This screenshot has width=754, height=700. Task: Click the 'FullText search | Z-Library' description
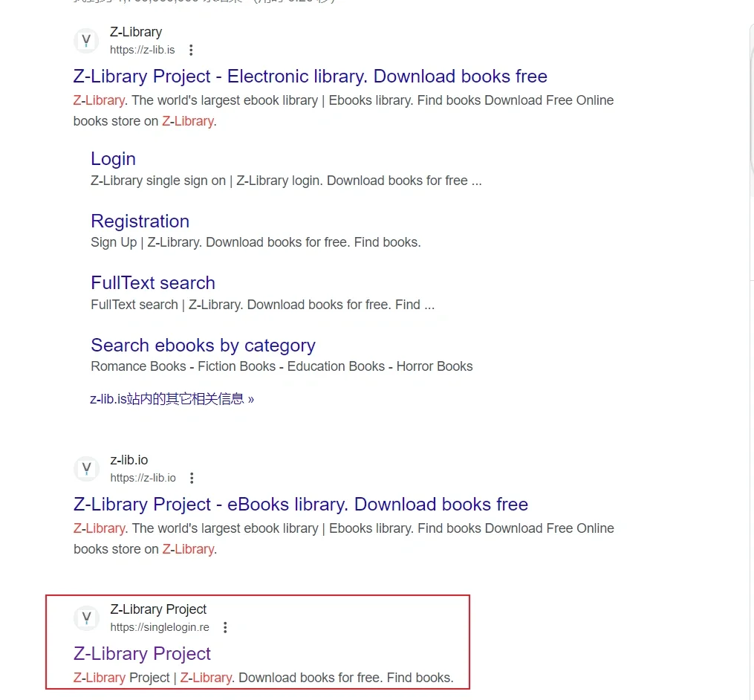pos(262,305)
